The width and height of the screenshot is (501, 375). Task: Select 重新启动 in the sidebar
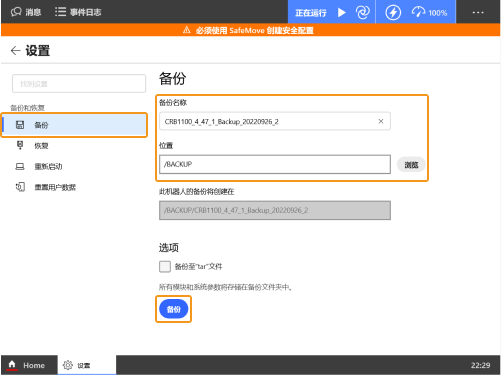pos(74,166)
